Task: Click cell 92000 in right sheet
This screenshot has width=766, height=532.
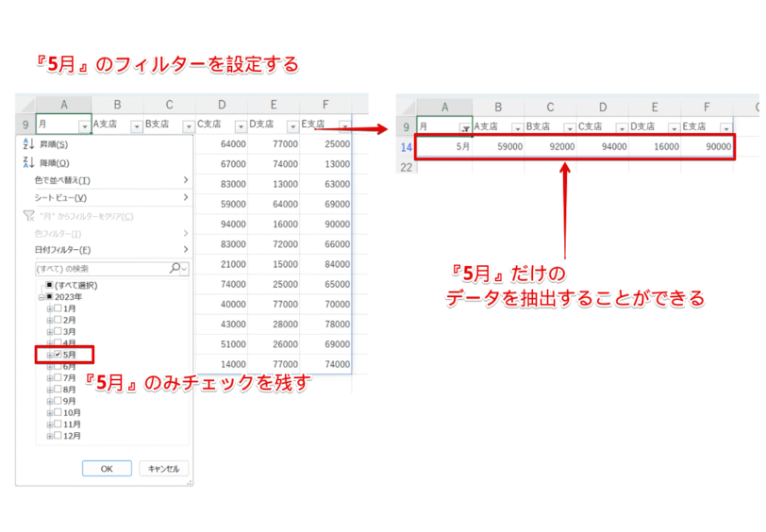Action: point(551,146)
